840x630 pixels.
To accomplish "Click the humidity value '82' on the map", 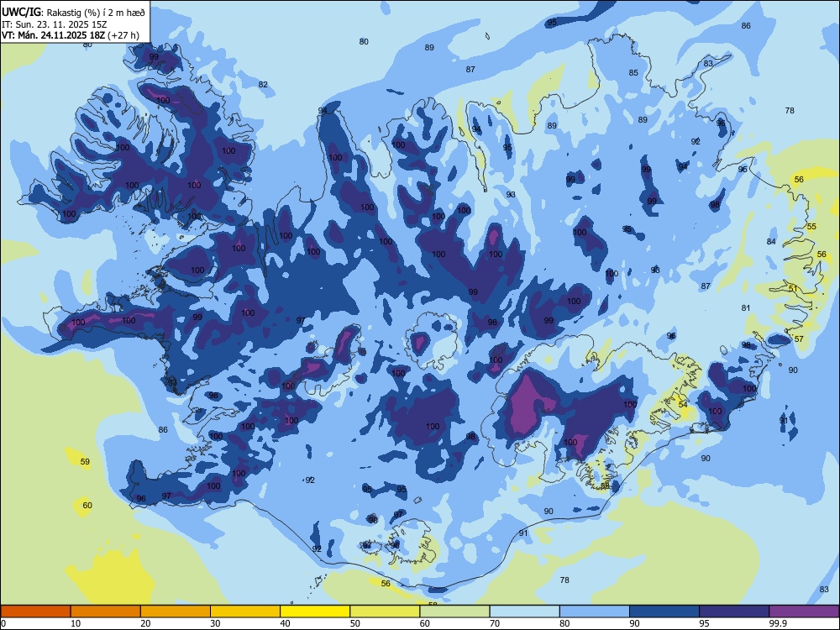I will tap(263, 85).
